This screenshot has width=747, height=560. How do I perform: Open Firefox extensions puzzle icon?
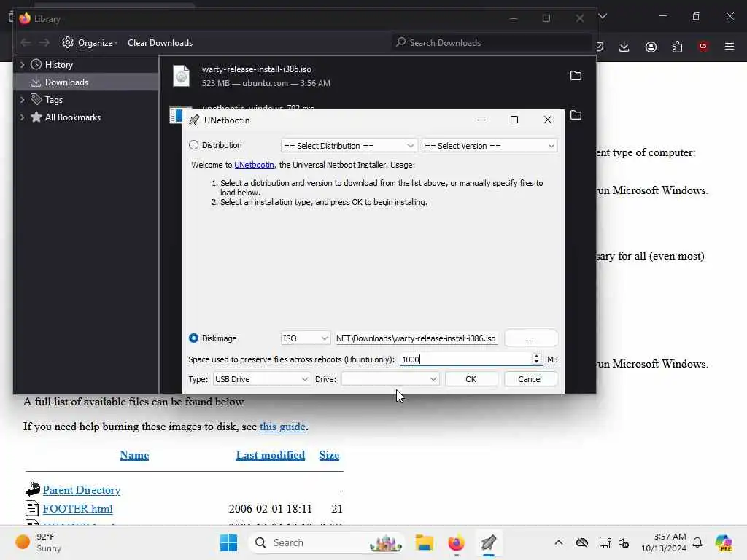click(x=677, y=47)
